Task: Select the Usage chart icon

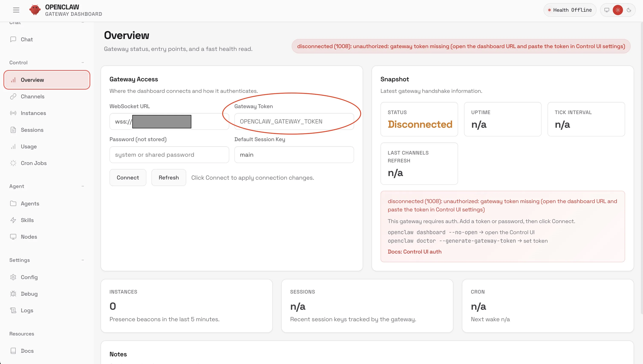Action: pos(13,146)
